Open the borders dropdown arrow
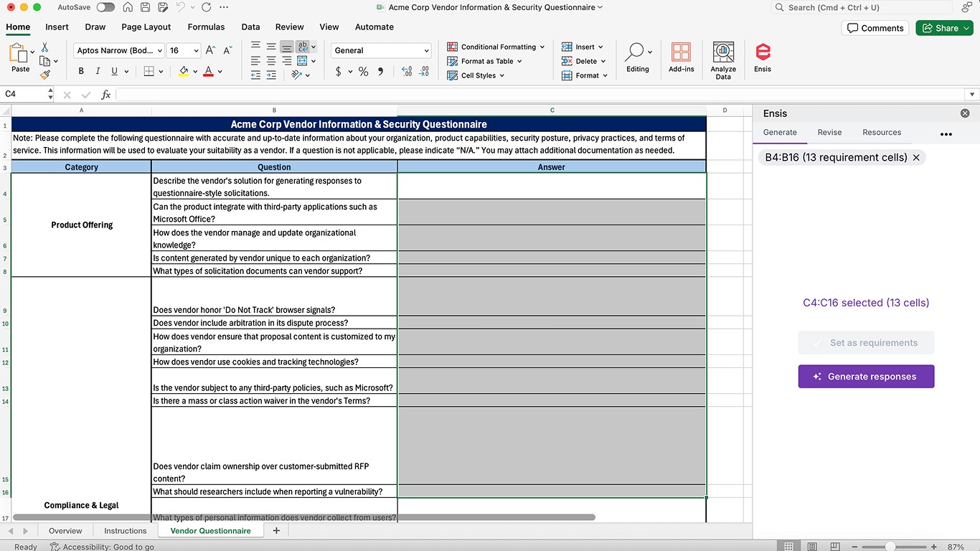This screenshot has height=551, width=980. [161, 71]
